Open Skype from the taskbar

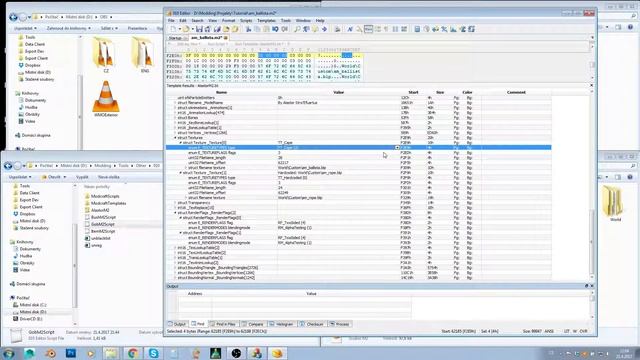(153, 353)
